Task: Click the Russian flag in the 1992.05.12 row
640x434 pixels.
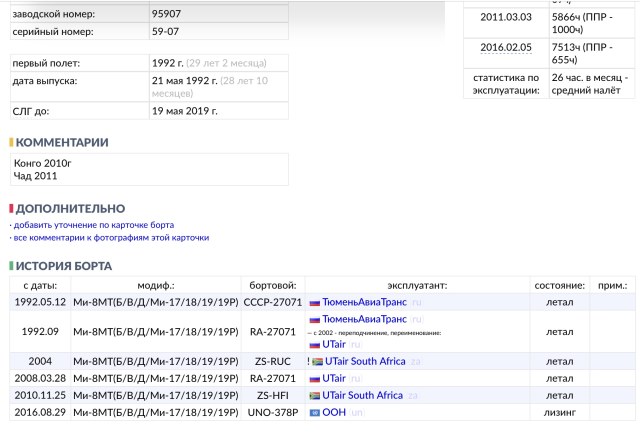Action: [x=314, y=302]
